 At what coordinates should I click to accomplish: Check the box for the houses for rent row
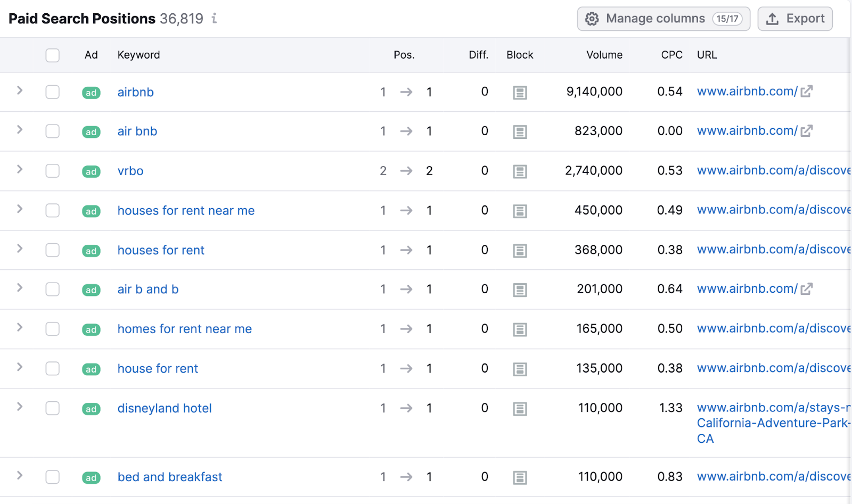point(53,250)
